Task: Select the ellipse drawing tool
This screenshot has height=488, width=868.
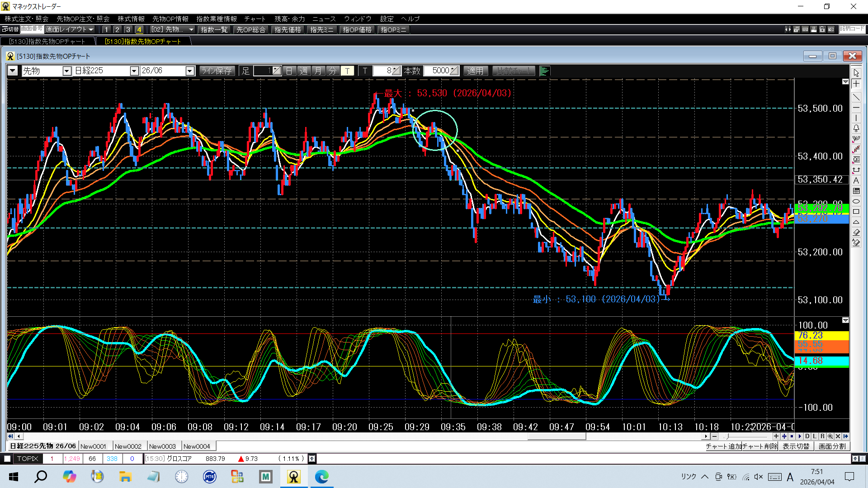Action: coord(856,202)
